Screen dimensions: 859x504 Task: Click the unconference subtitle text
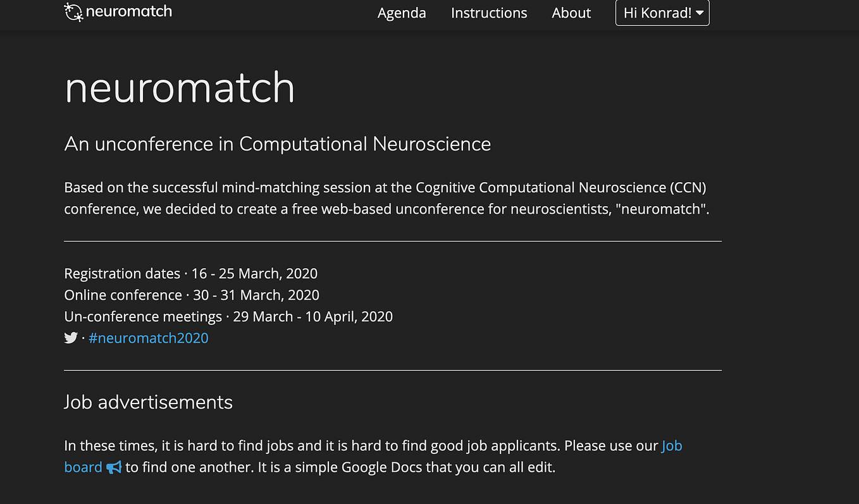click(277, 144)
